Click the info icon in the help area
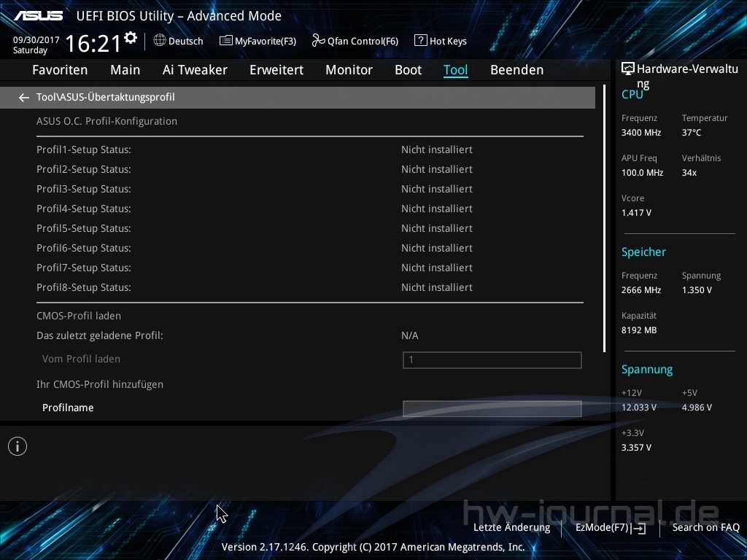 point(18,446)
